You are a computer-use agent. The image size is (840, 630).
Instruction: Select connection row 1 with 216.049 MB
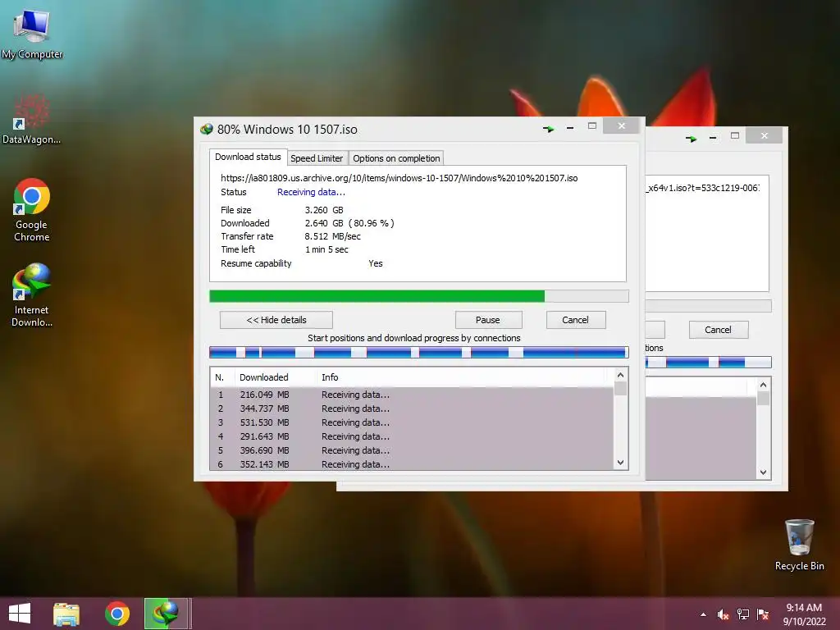point(412,395)
